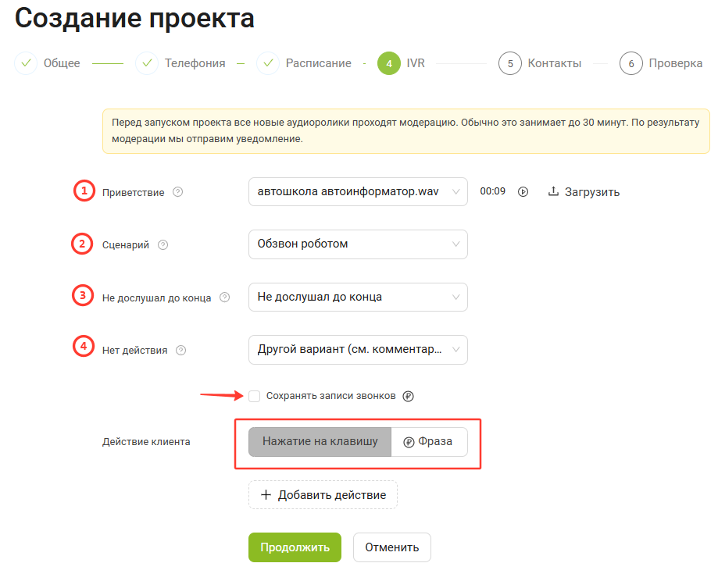Click the plus icon in Добавить действие
This screenshot has width=718, height=588.
point(266,494)
